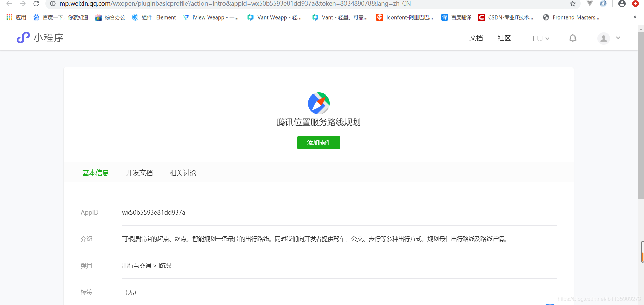644x305 pixels.
Task: Open the CSDN-专业IT技术 bookmark
Action: coord(506,17)
